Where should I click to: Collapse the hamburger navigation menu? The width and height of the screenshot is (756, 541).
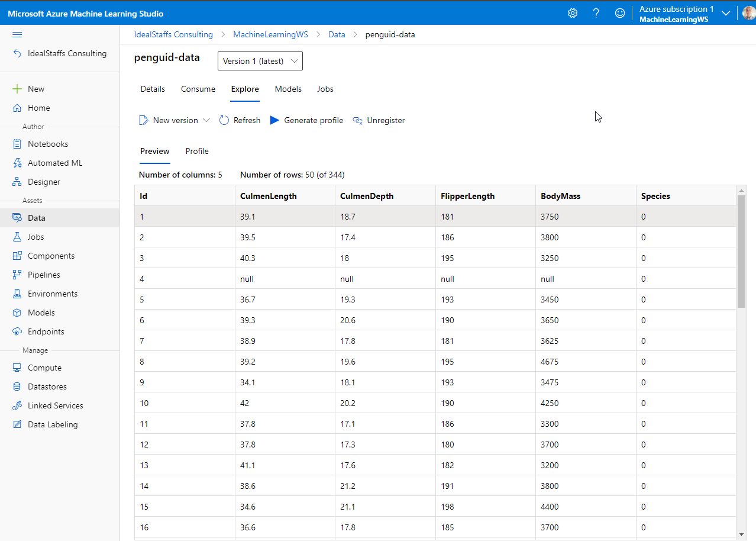pyautogui.click(x=17, y=35)
